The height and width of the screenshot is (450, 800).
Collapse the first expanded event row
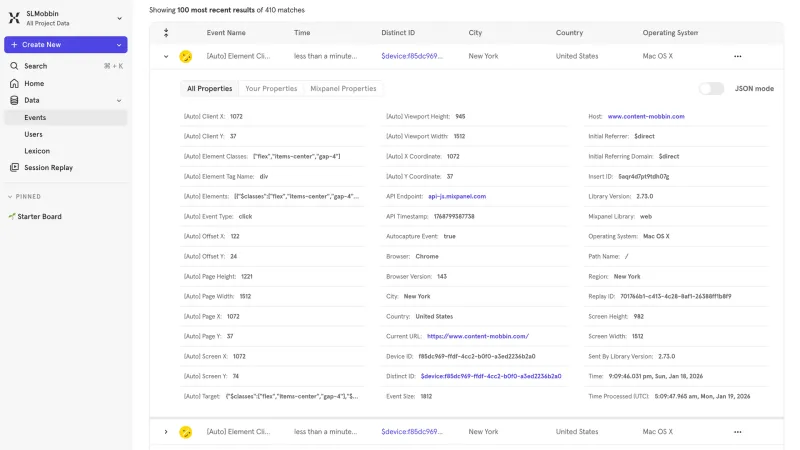click(166, 57)
